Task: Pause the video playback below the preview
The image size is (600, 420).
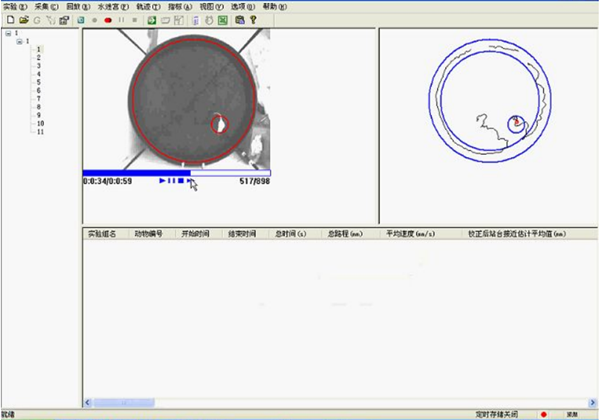Action: (171, 181)
